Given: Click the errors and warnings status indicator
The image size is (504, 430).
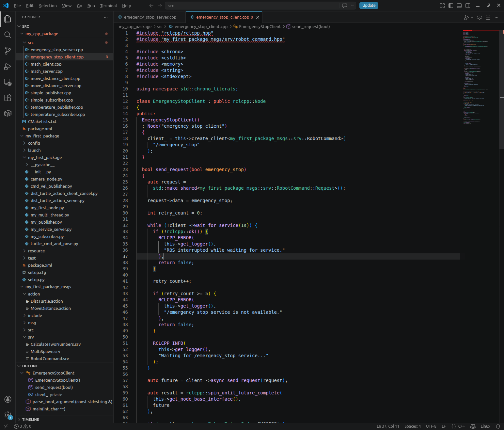Looking at the screenshot, I should 23,426.
